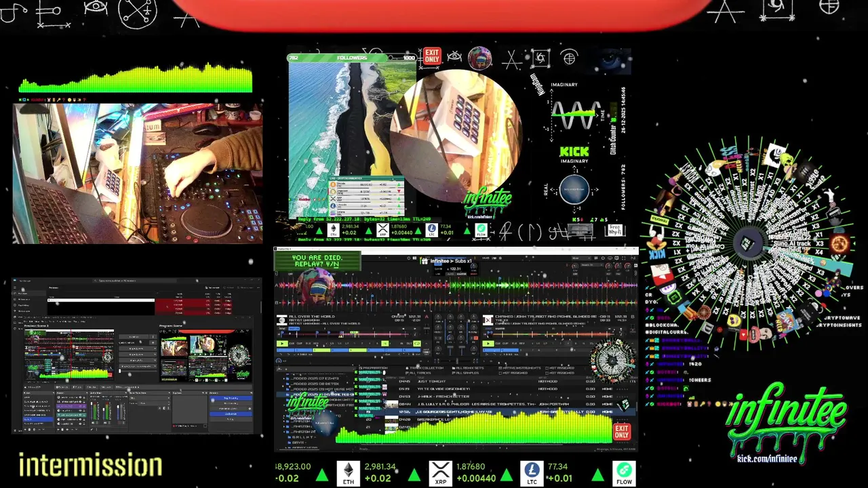The image size is (868, 488).
Task: Click Deck A CUE button in Traktor
Action: pos(292,343)
